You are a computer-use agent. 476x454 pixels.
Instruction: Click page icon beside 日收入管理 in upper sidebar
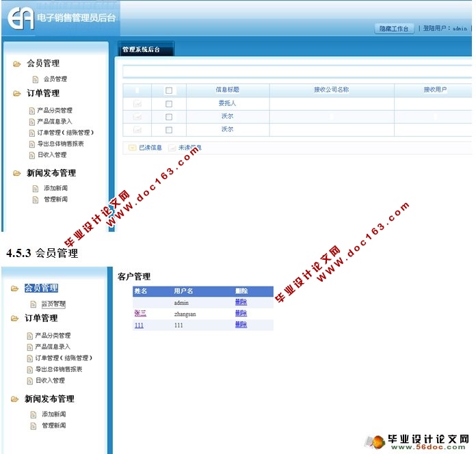click(32, 155)
